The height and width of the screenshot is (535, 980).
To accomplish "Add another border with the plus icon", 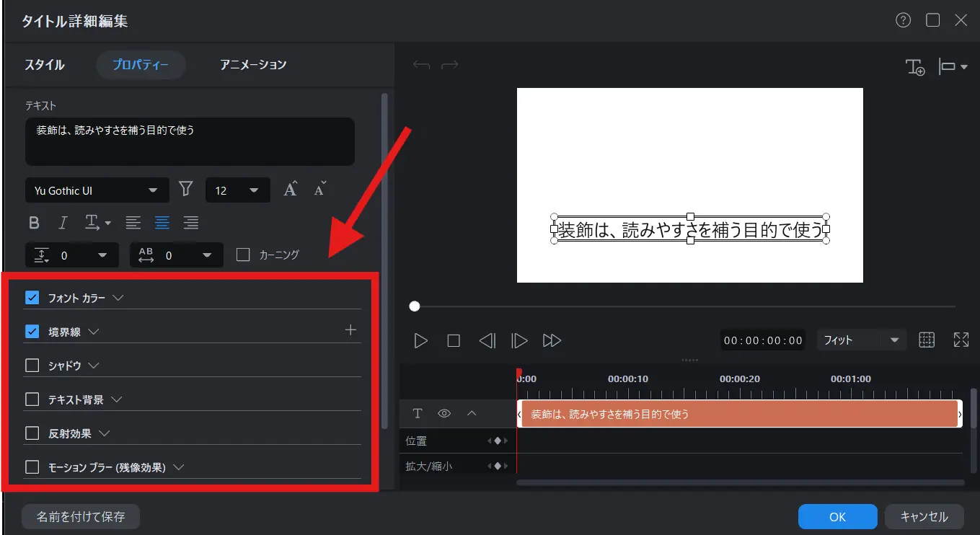I will (x=350, y=330).
